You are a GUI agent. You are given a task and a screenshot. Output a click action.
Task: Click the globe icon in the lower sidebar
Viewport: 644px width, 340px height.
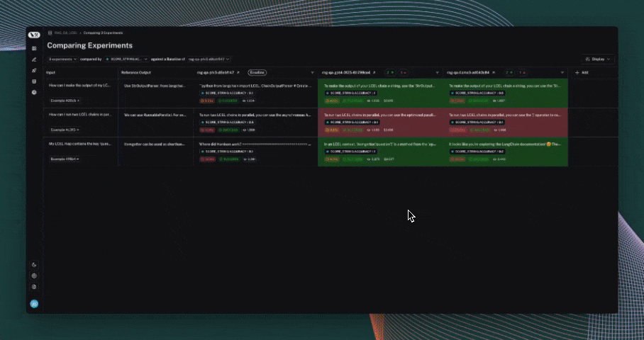[x=34, y=276]
